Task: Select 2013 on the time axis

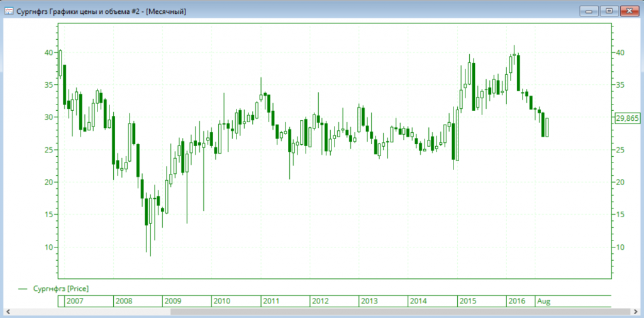Action: coord(370,301)
